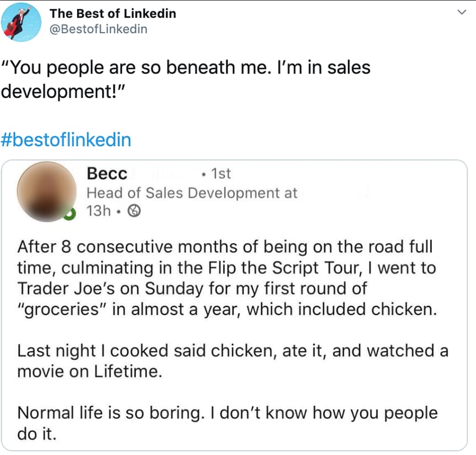Select the rocket artwork inside the tweet avatar
Screen dimensions: 476x455
18,23
